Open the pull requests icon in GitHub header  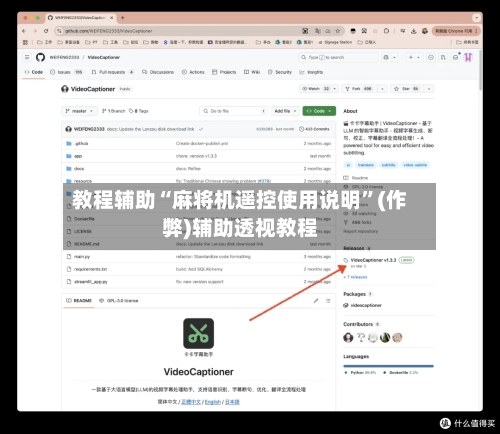443,57
